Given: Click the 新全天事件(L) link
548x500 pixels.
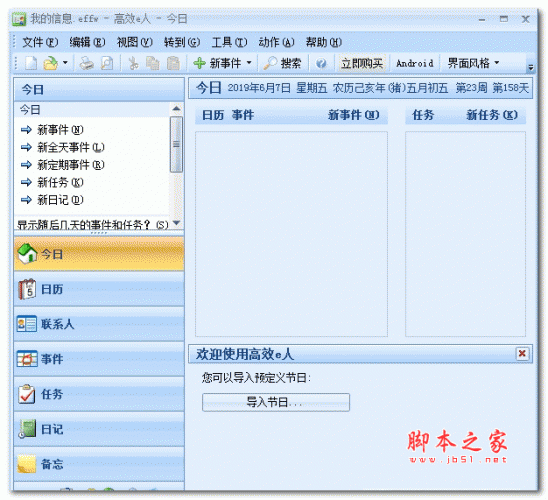Looking at the screenshot, I should click(71, 147).
